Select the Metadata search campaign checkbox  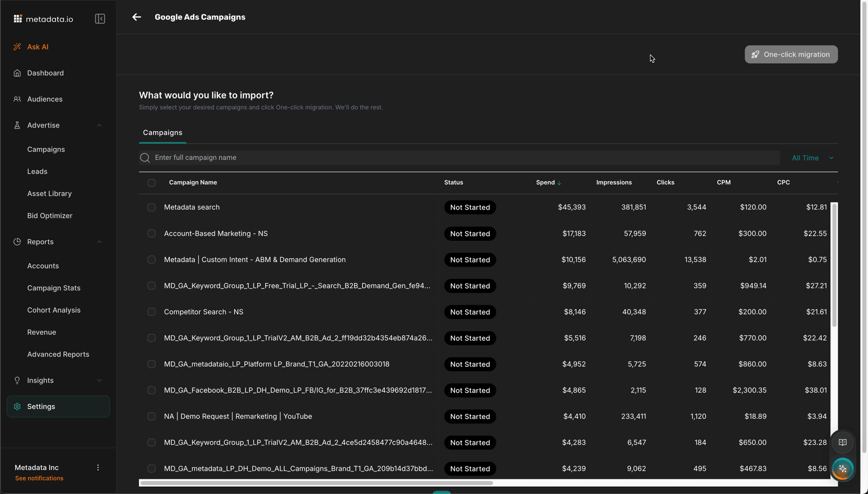(x=151, y=207)
